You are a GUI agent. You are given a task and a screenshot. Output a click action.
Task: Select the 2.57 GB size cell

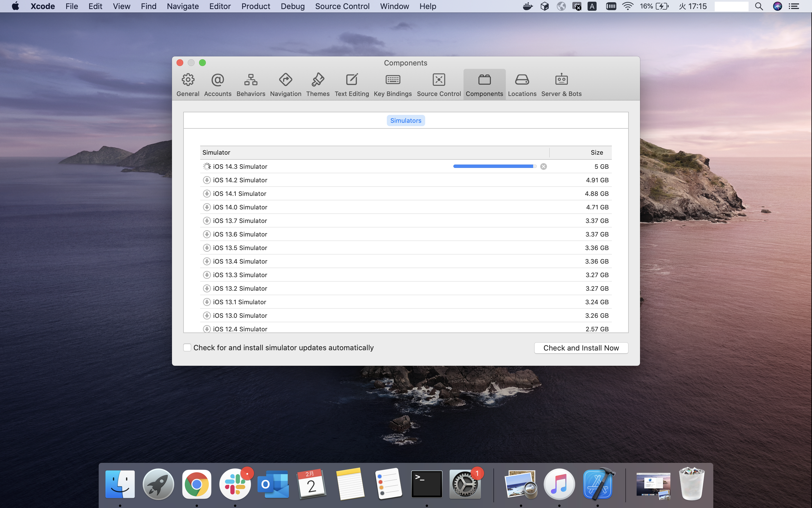click(597, 329)
